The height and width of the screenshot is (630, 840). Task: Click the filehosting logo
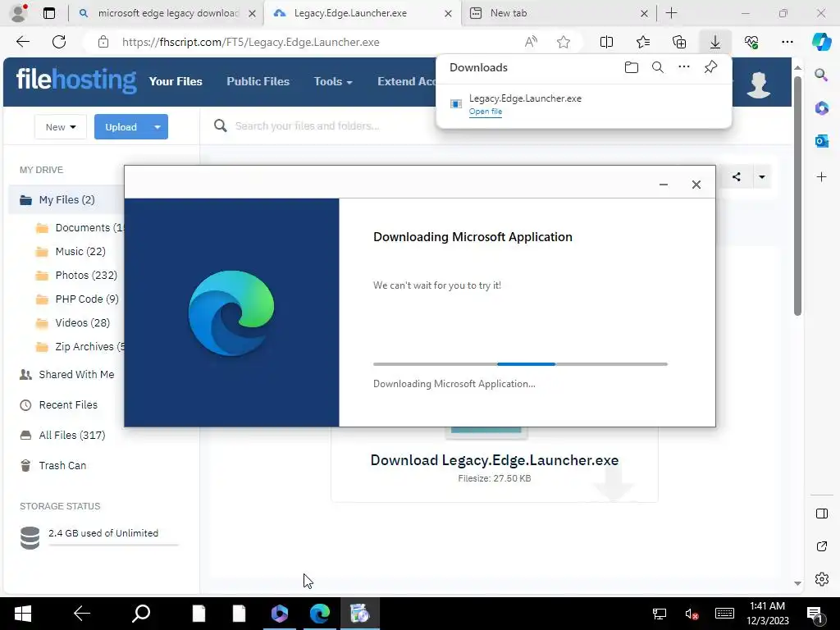coord(76,80)
